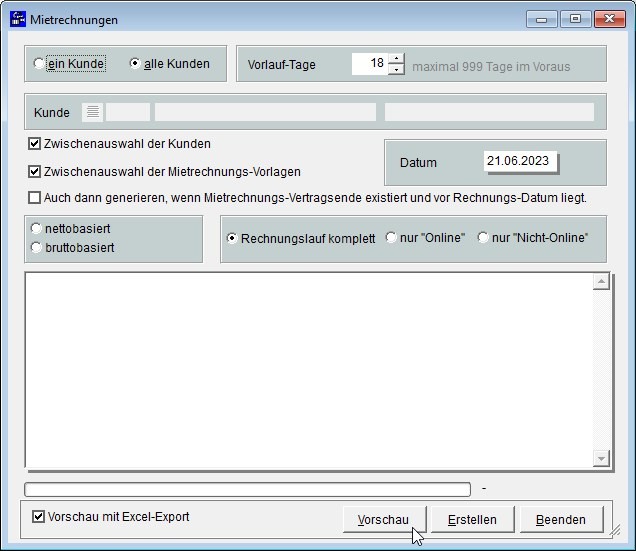
Task: Click the Erstellen button
Action: (x=472, y=519)
